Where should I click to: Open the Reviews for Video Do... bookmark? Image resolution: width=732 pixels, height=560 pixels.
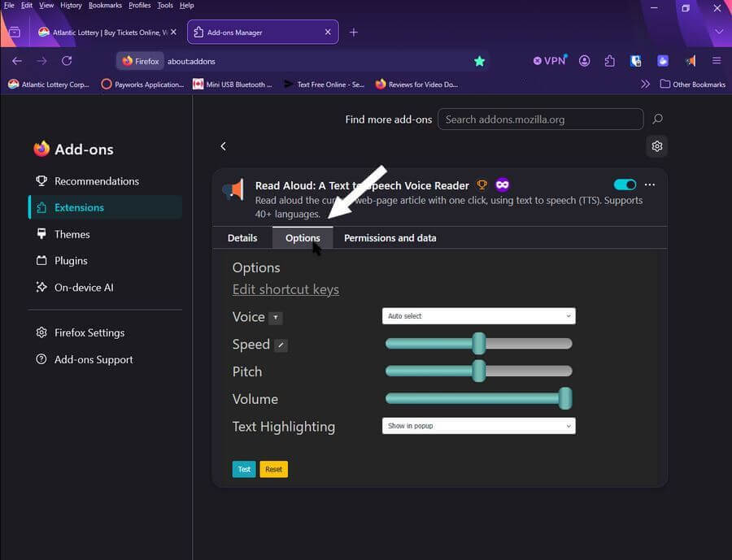click(416, 84)
